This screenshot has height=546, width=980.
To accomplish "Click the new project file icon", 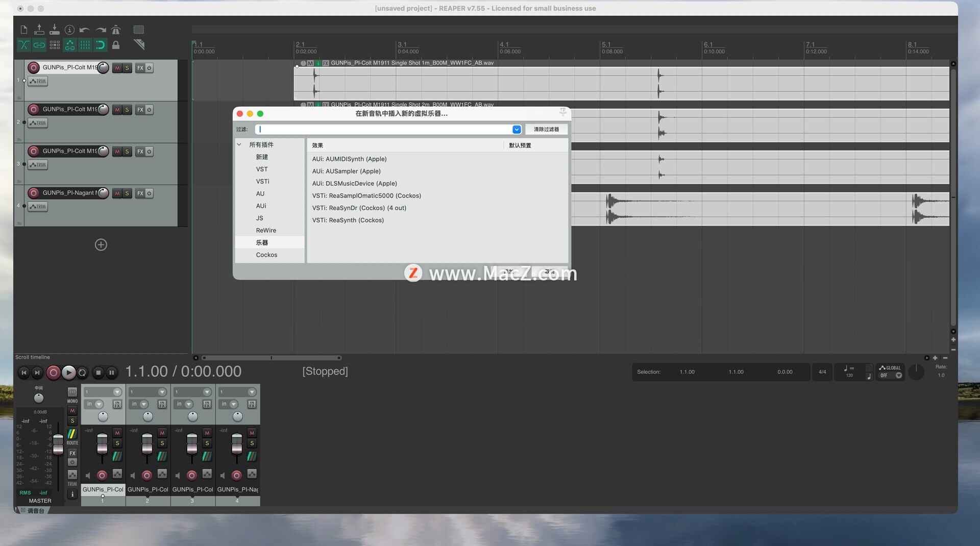I will pyautogui.click(x=23, y=30).
